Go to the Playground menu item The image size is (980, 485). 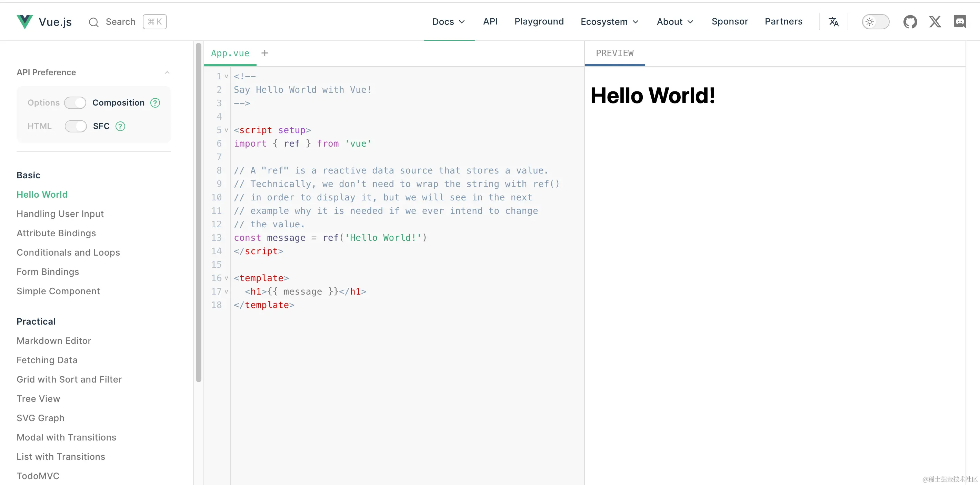point(539,22)
